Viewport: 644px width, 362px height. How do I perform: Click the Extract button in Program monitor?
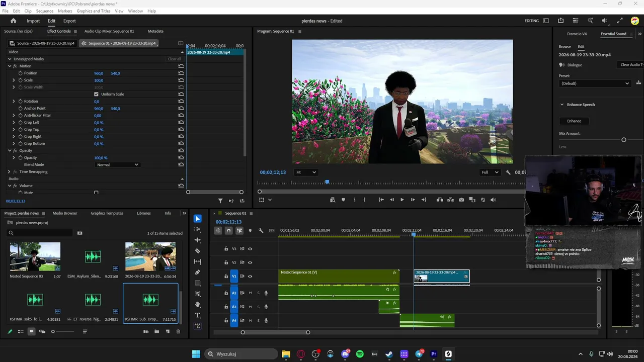450,200
